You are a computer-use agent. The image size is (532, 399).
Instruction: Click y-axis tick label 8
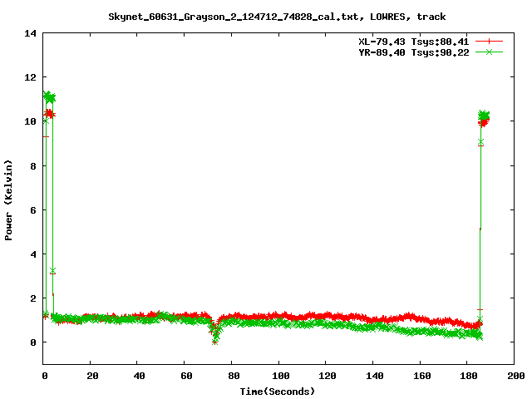point(33,166)
